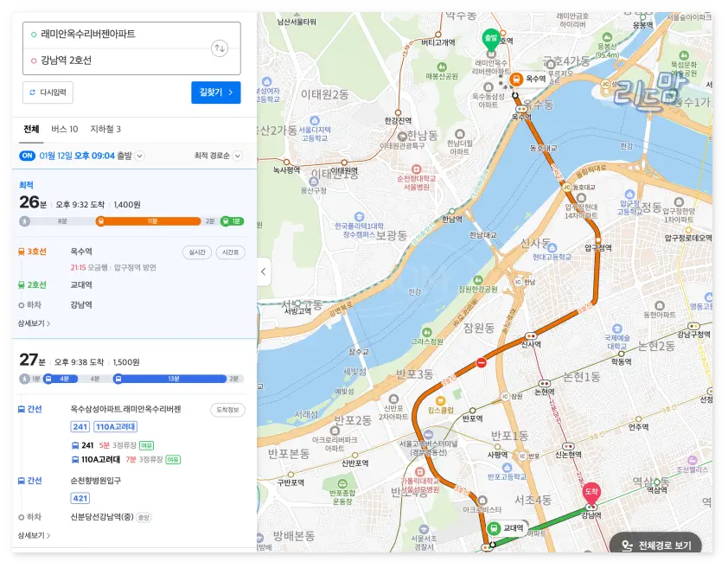Click the 시간표 timetable button
Viewport: 728px width, 568px height.
[x=230, y=252]
